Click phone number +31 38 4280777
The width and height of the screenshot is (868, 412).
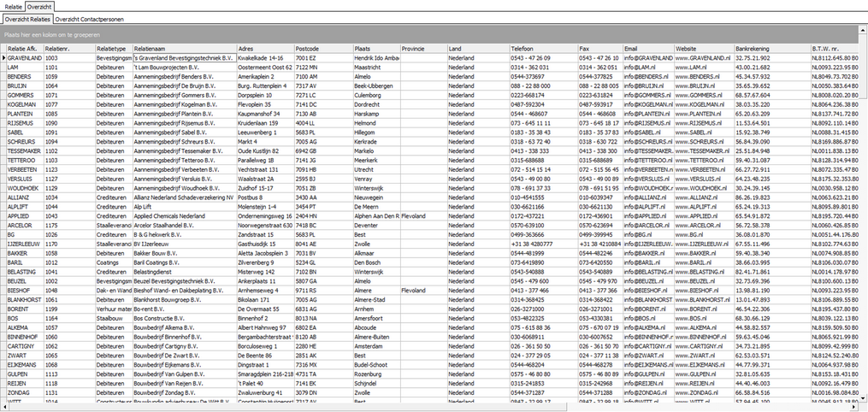[544, 244]
